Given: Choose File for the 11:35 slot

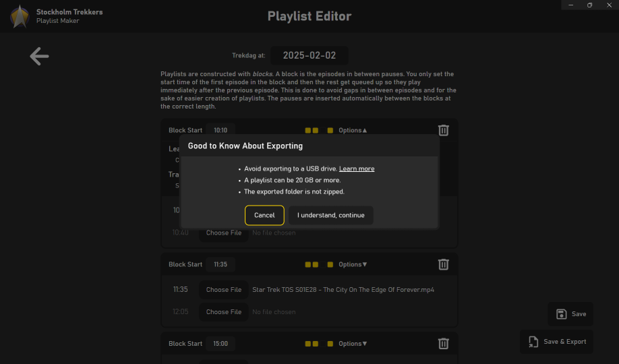Looking at the screenshot, I should [x=224, y=289].
